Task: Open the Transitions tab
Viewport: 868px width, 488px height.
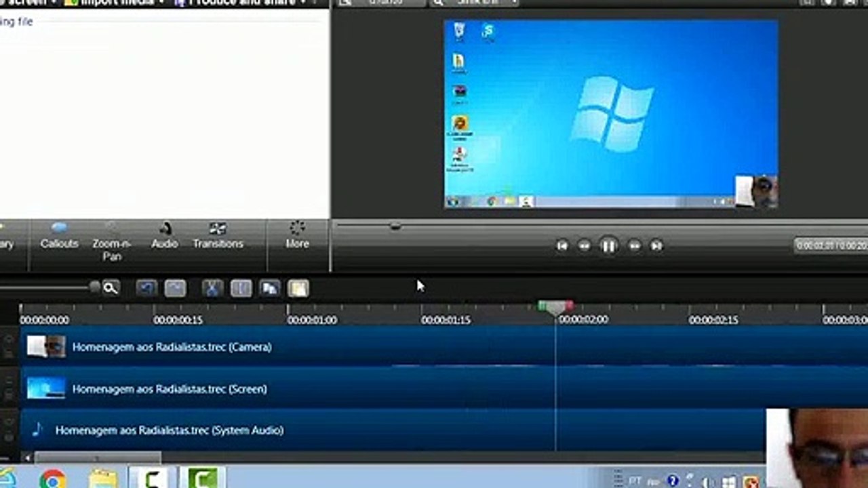Action: pyautogui.click(x=218, y=237)
